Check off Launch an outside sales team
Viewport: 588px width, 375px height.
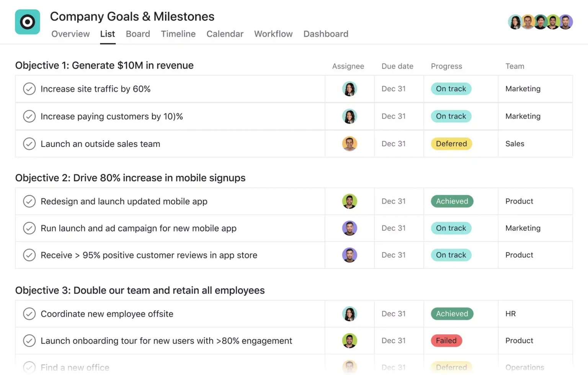click(29, 144)
